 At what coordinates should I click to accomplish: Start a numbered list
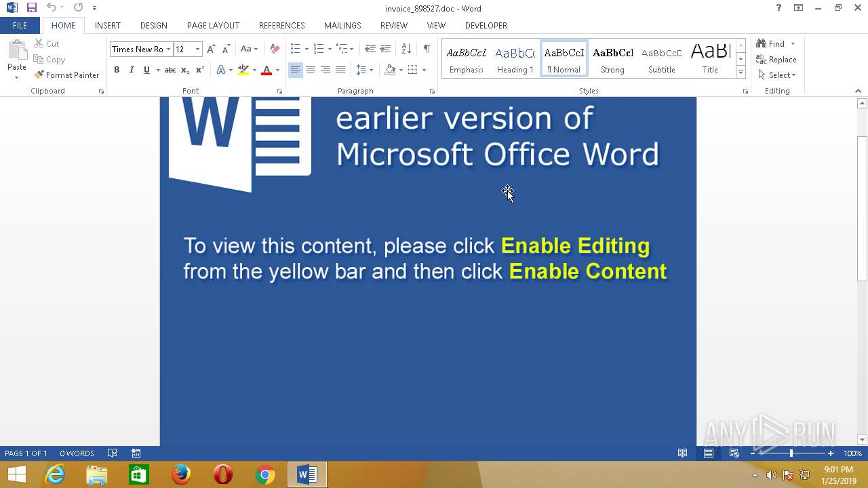point(319,49)
